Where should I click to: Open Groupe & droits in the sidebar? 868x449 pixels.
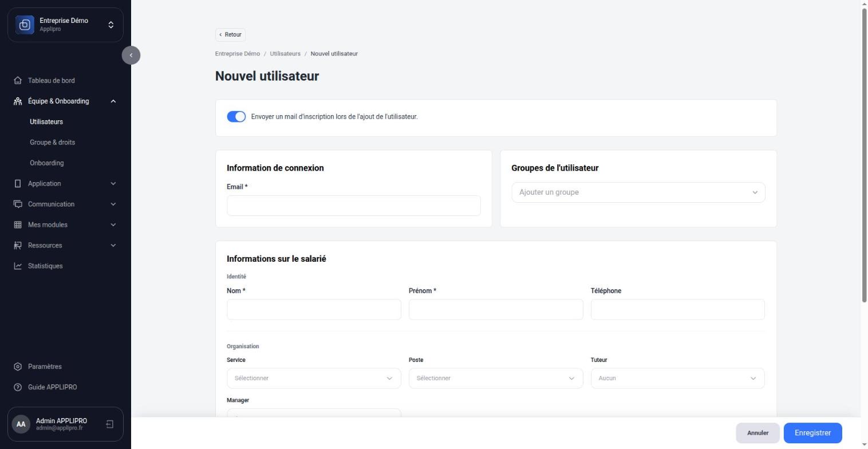52,143
